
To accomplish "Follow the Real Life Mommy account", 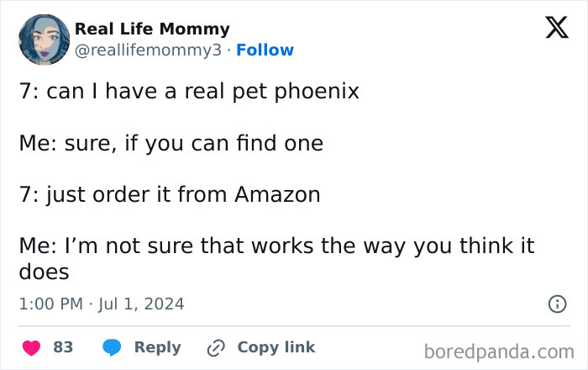I will (265, 50).
